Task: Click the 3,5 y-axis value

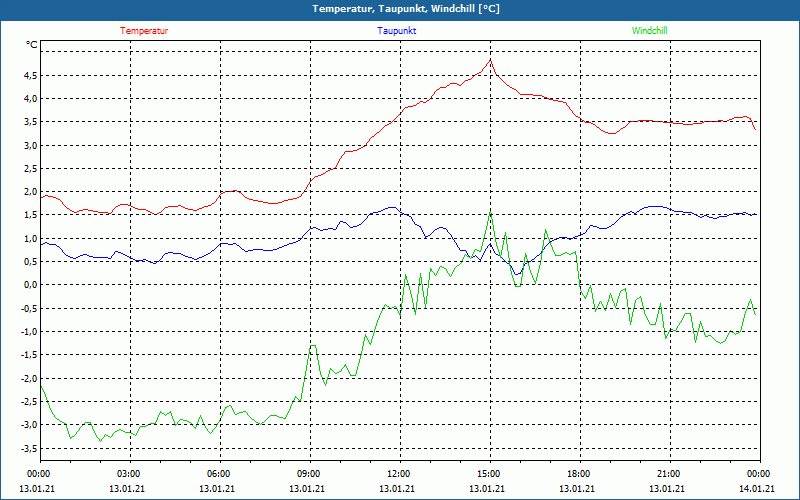Action: coord(31,122)
